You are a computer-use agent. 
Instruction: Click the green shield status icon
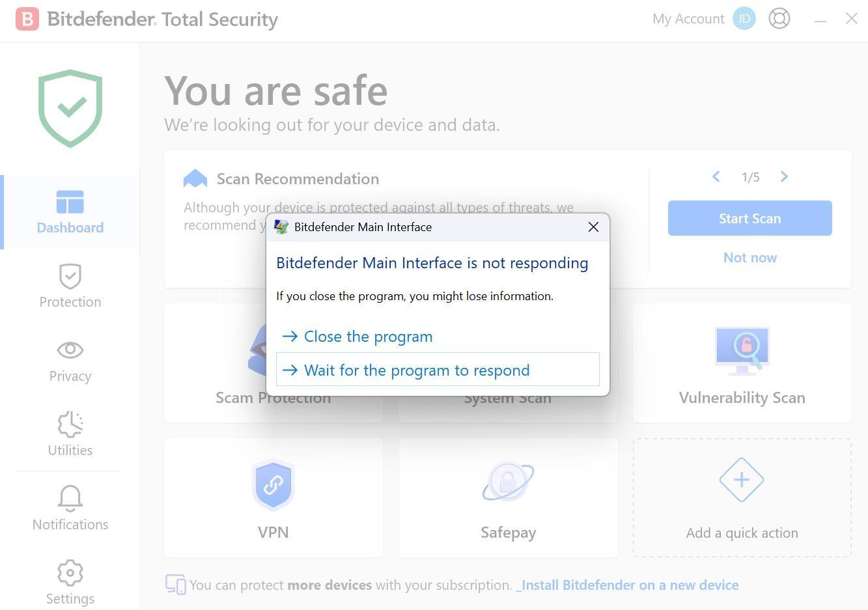point(70,108)
